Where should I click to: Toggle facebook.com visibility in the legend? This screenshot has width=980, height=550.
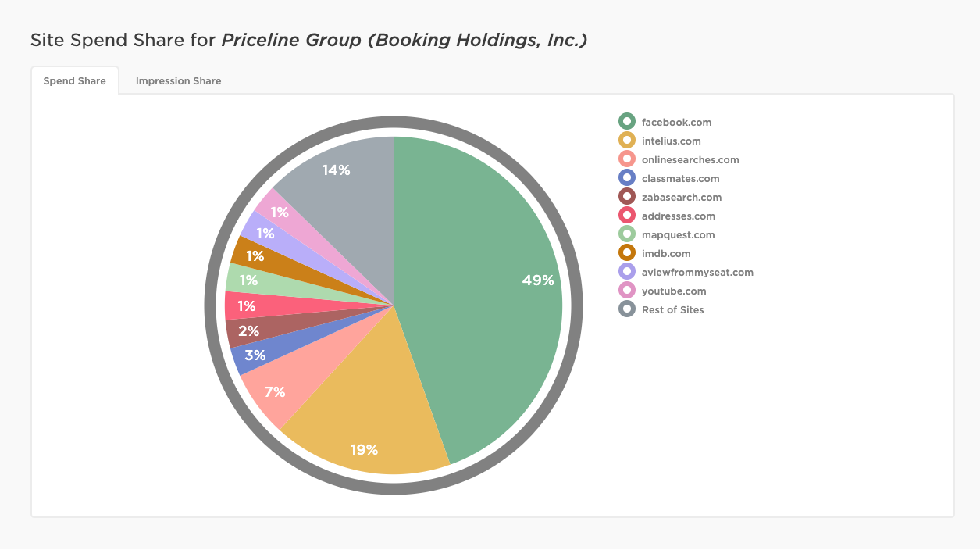pos(676,122)
